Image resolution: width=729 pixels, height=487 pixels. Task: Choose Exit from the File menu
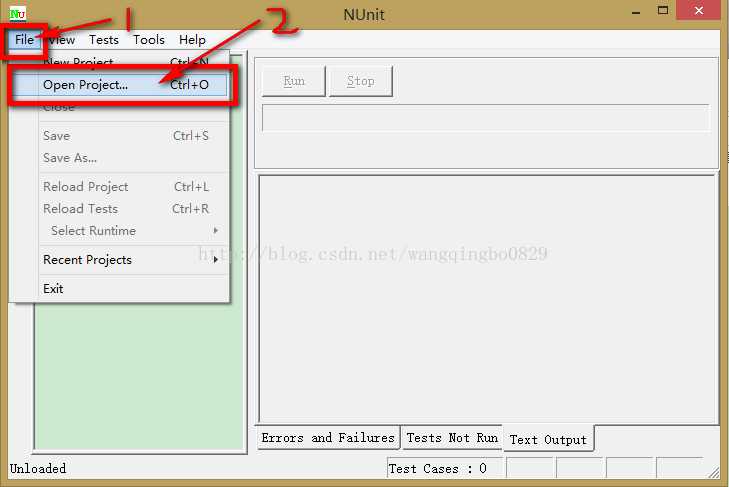tap(120, 288)
